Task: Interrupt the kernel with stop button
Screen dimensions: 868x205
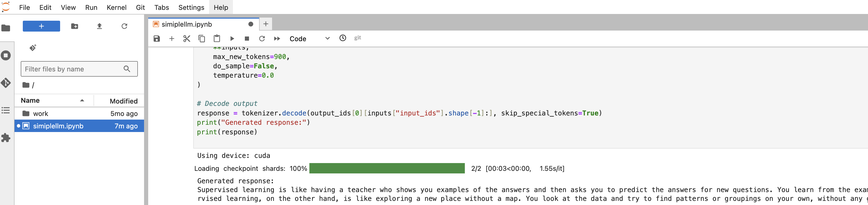Action: pos(247,39)
